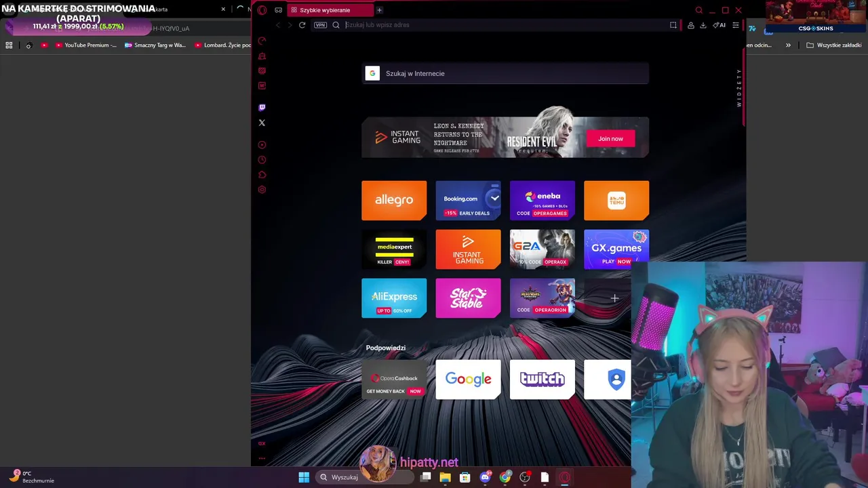Image resolution: width=868 pixels, height=488 pixels.
Task: Open Wszystkie zakładki folder
Action: (x=834, y=45)
